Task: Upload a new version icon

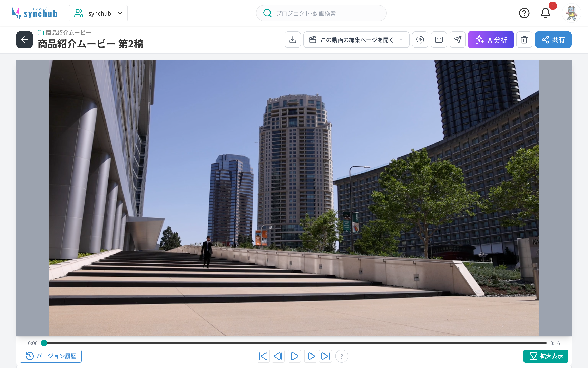Action: coord(420,40)
